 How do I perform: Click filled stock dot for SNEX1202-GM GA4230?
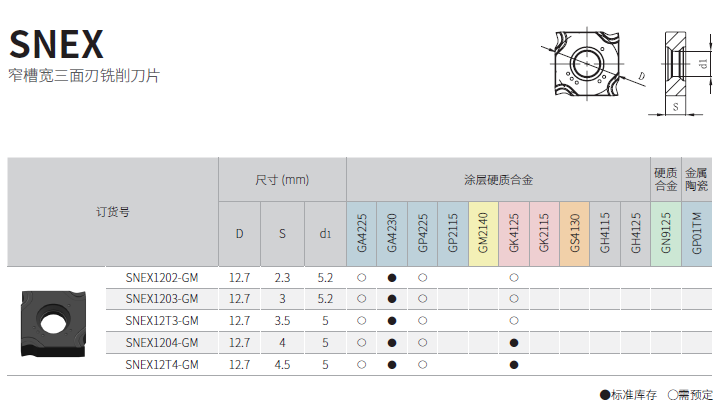click(392, 277)
